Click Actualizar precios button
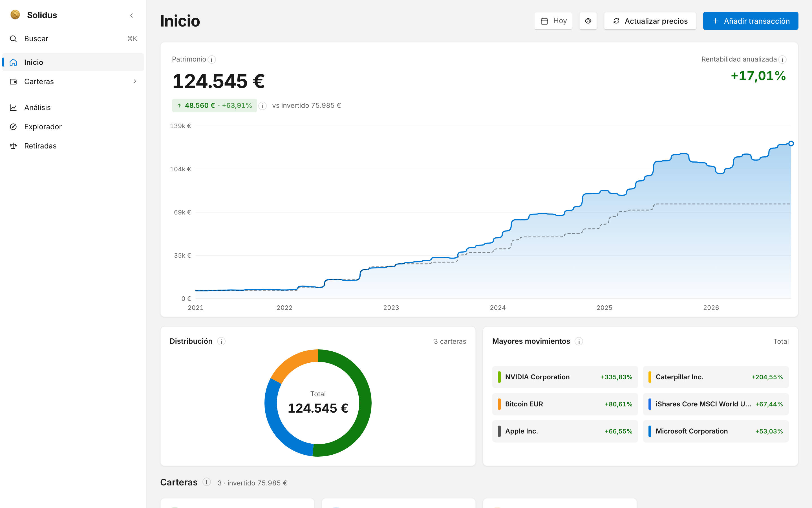Viewport: 812px width, 508px height. [x=650, y=21]
